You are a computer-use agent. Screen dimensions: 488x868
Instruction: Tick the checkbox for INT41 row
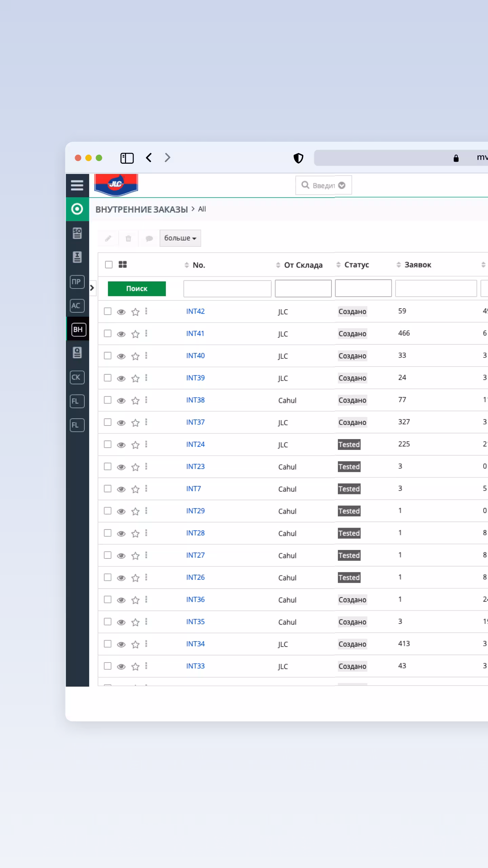[108, 334]
